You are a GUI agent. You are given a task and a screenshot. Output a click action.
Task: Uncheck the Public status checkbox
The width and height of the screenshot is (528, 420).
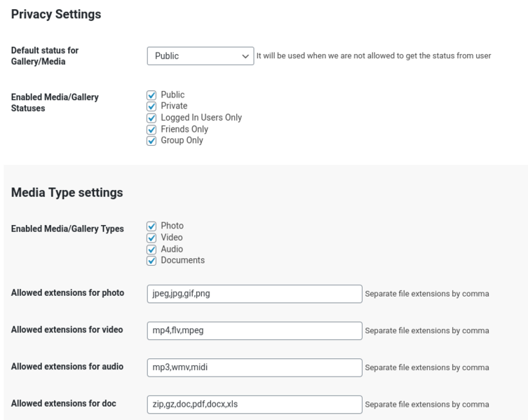point(151,95)
